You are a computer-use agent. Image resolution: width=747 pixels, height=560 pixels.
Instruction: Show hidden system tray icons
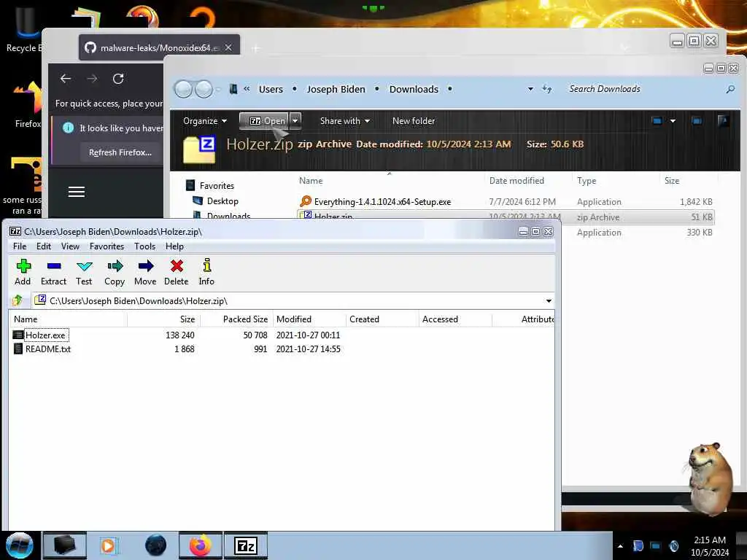click(620, 546)
